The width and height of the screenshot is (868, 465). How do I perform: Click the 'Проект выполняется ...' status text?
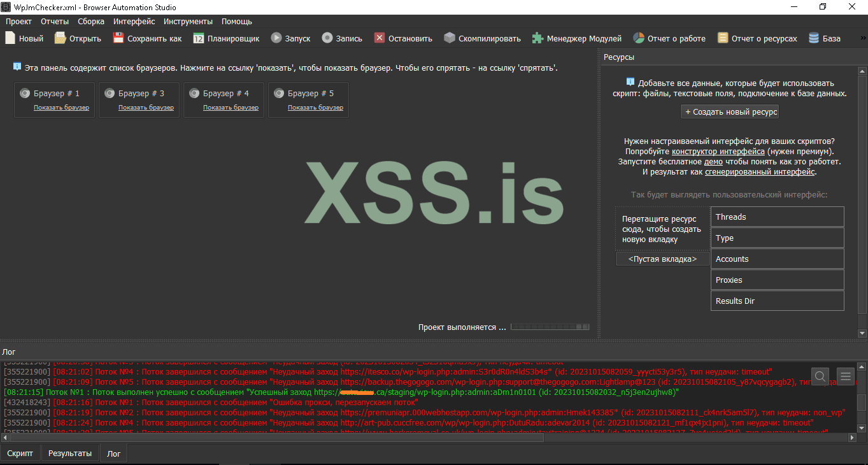click(x=462, y=327)
